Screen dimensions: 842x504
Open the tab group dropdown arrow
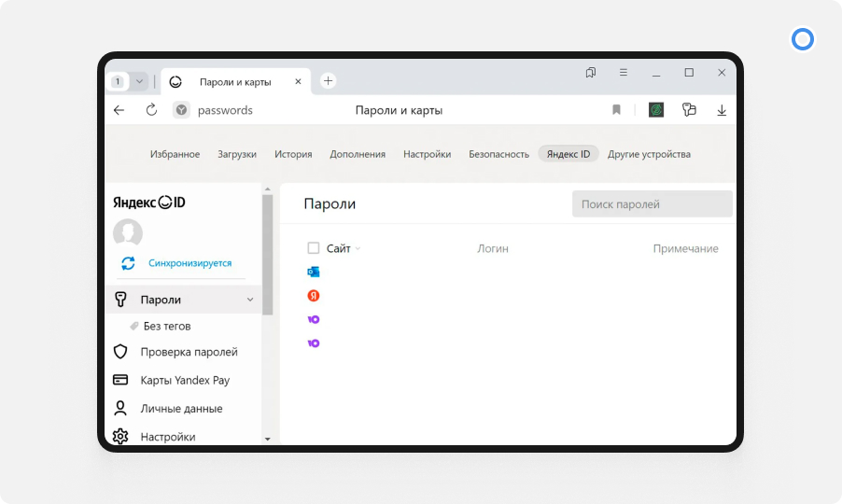140,81
